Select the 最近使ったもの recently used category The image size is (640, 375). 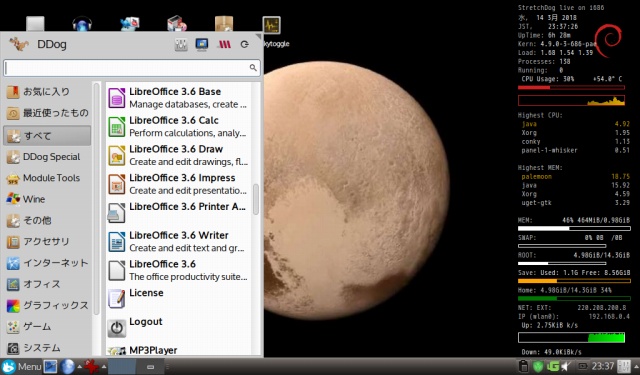47,113
